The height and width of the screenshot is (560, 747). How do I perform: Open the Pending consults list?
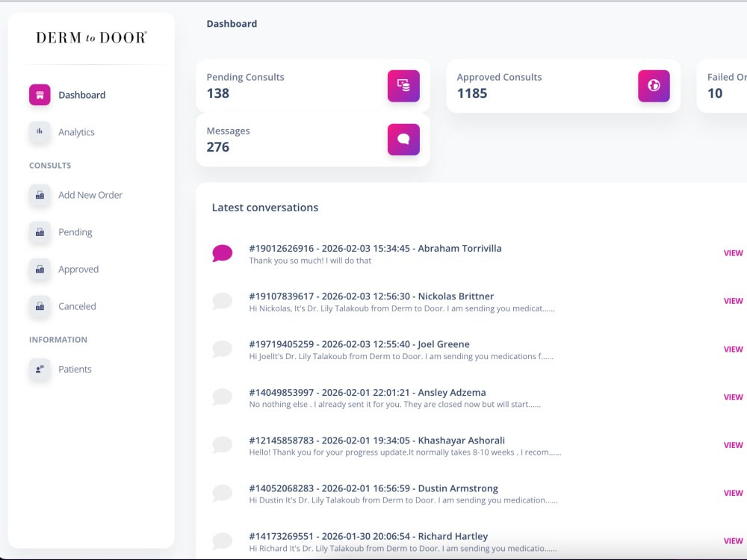(75, 232)
